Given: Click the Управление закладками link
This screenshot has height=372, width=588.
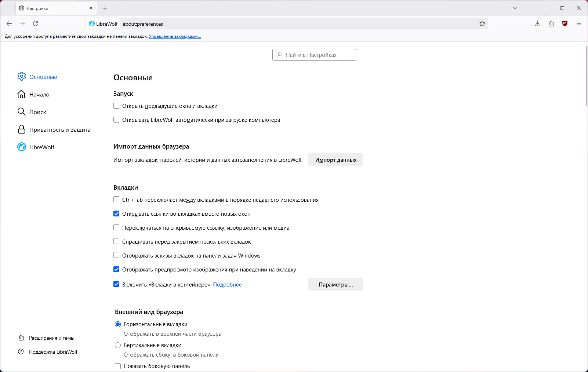Looking at the screenshot, I should tap(175, 36).
